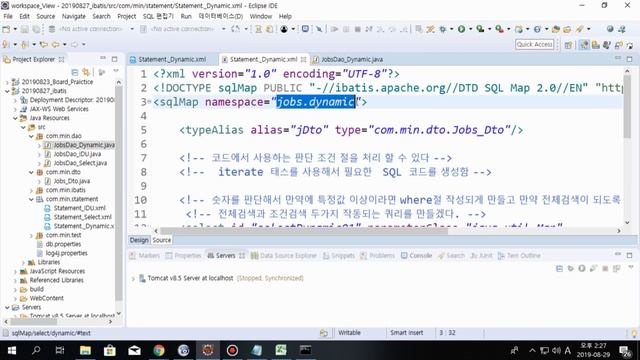Viewport: 640px width, 360px height.
Task: Toggle the Skip All Breakpoints icon
Action: [x=319, y=29]
